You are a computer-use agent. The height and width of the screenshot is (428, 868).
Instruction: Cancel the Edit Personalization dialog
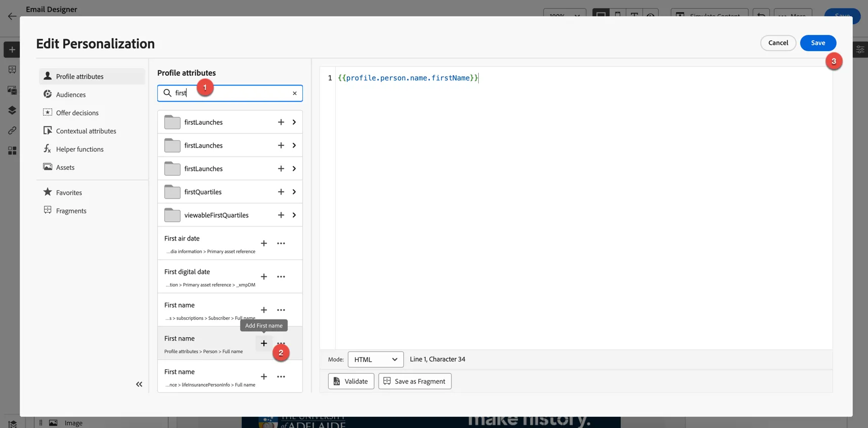click(x=778, y=43)
